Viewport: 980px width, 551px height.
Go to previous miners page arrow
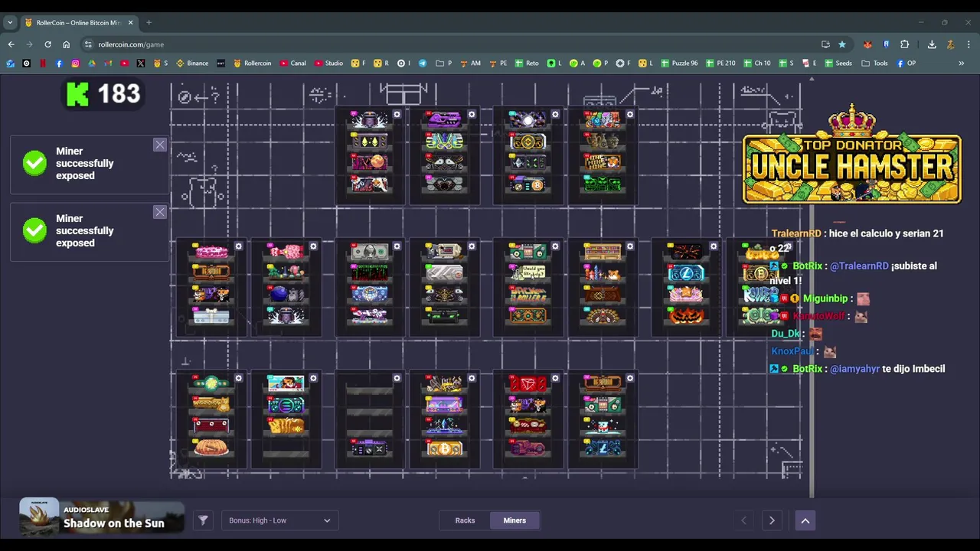(x=743, y=520)
